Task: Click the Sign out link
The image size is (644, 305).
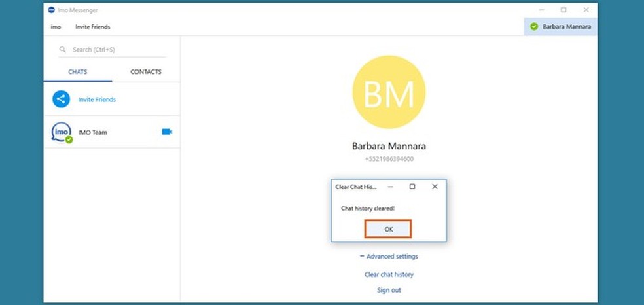Action: point(389,290)
